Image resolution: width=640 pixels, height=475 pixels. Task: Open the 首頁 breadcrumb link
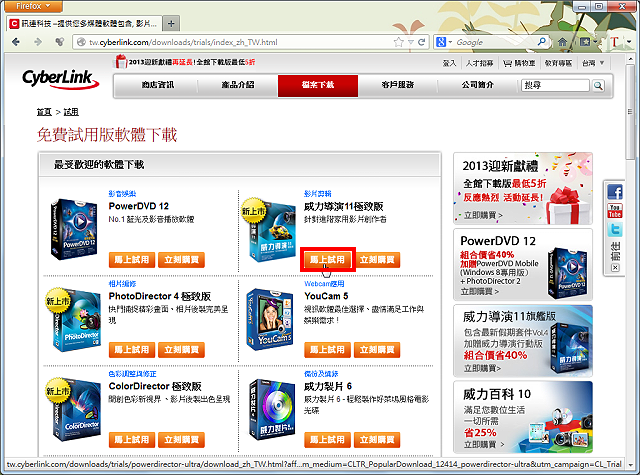point(44,112)
